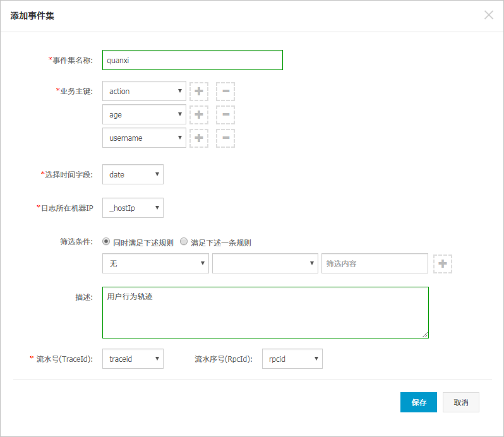Viewport: 504px width, 437px height.
Task: Select 满足下述一条规则 radio option
Action: coord(184,241)
